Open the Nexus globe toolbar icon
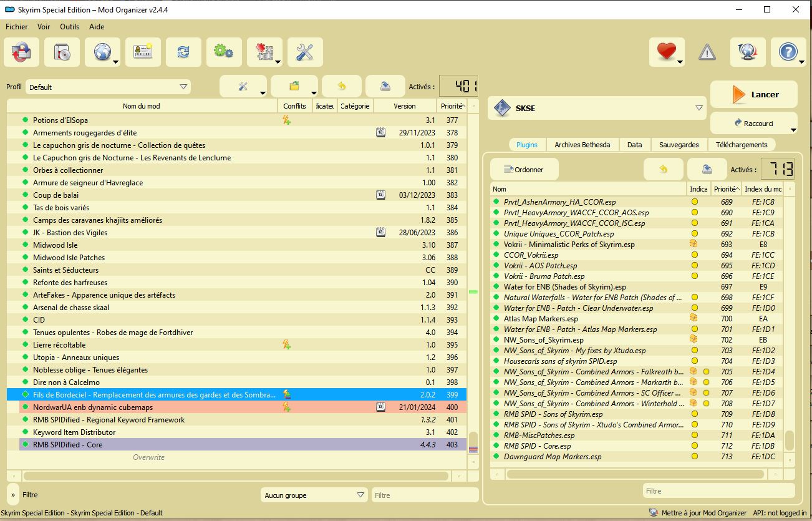 (102, 52)
